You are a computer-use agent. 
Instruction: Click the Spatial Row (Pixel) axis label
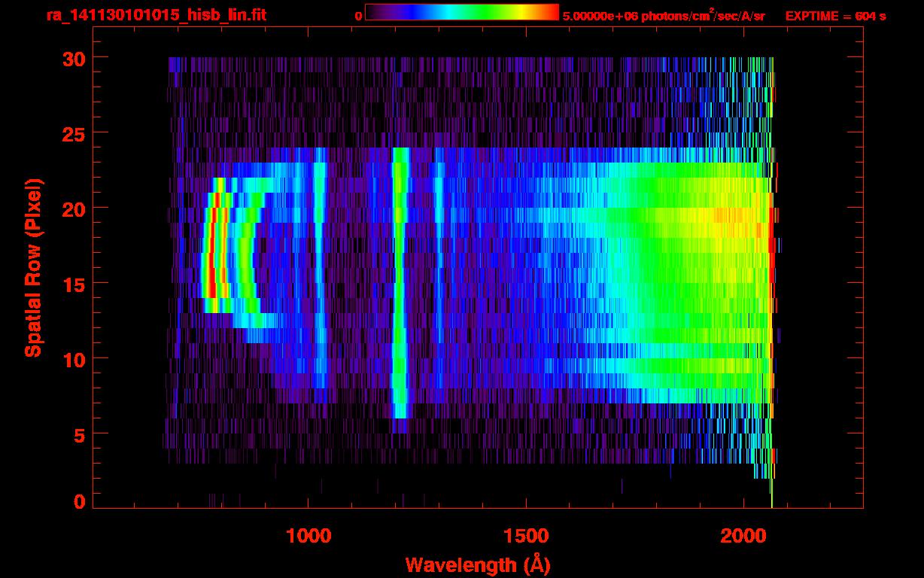34,267
